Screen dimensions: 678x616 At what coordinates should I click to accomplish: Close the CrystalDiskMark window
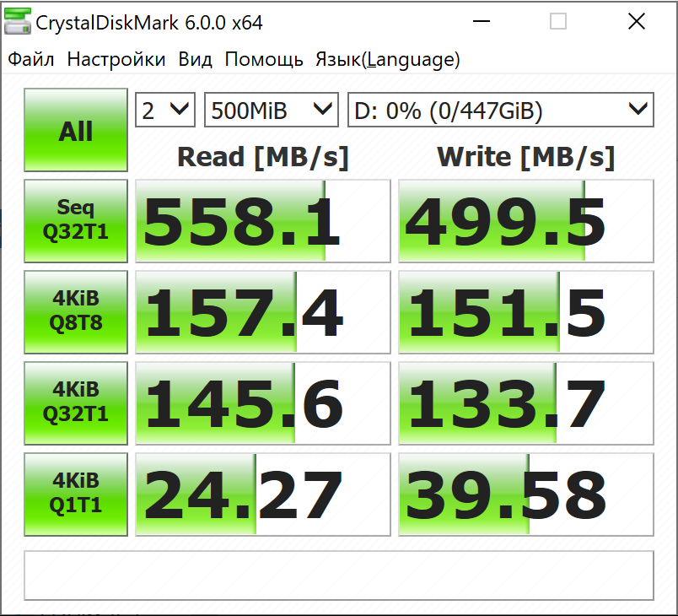[637, 21]
